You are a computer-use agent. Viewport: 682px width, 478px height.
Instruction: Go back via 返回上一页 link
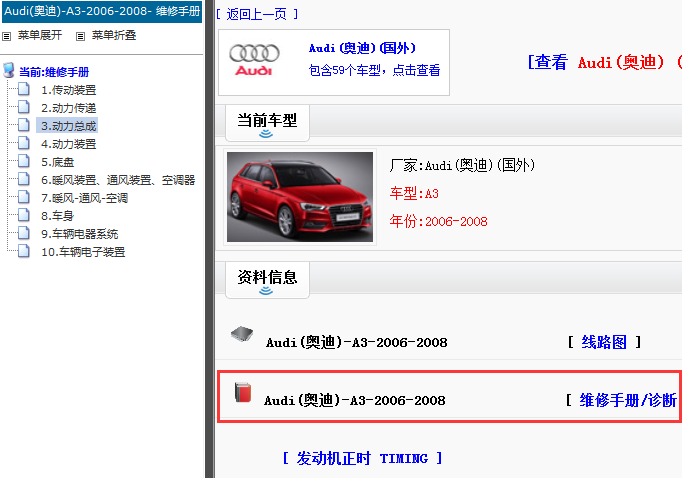point(257,14)
